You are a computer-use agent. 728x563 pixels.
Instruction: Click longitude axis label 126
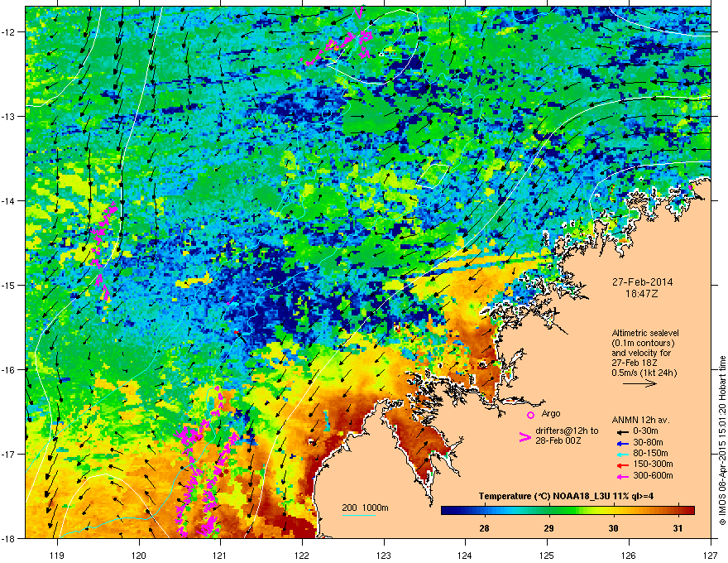point(629,555)
